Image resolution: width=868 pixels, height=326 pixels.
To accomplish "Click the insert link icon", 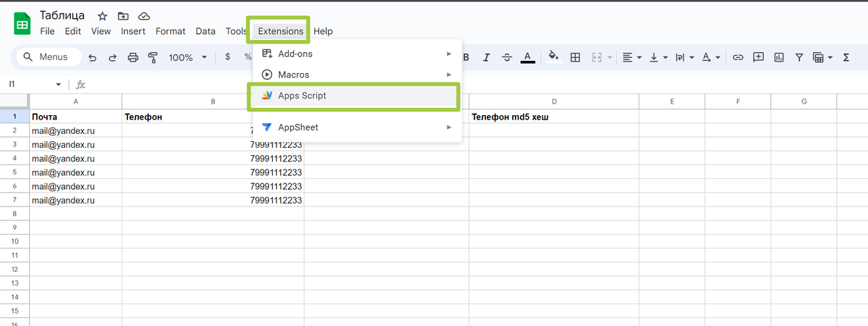I will (738, 57).
